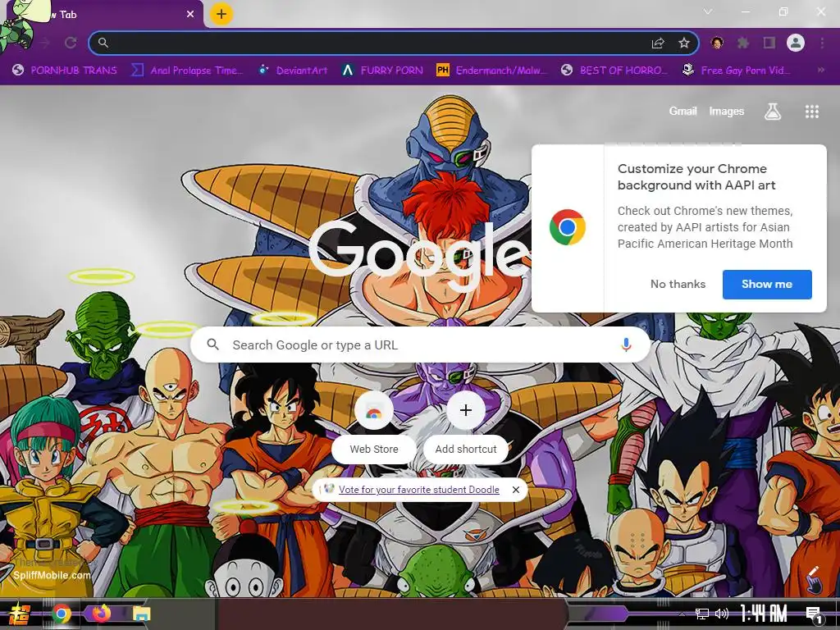Expand the bookmarks overflow chevron
The width and height of the screenshot is (840, 630).
pos(820,71)
